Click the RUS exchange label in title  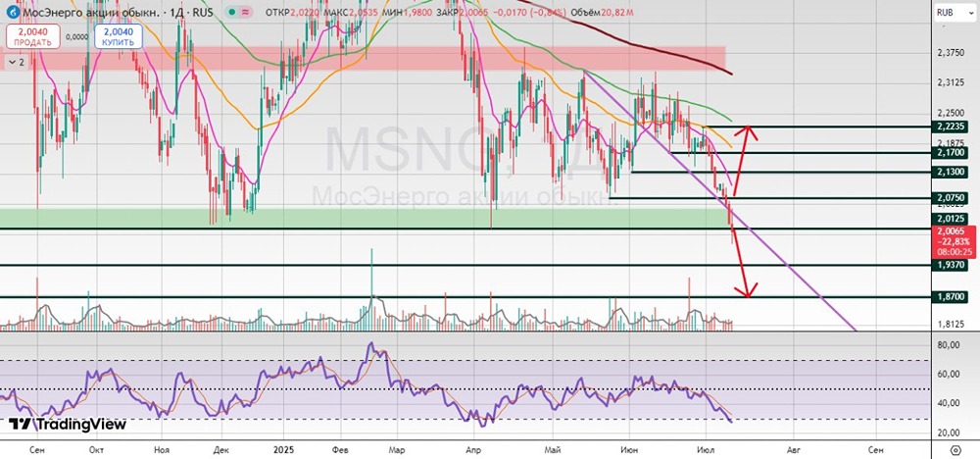[201, 13]
